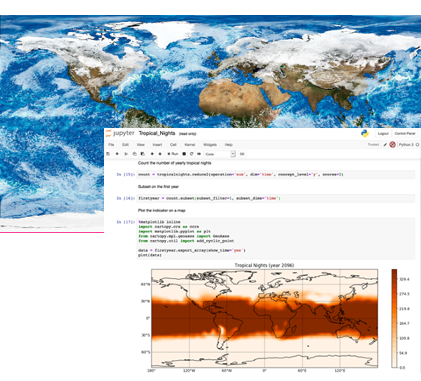Copy selected cells using toolbar icon
Viewport: 421px width, 381px height.
click(x=134, y=154)
